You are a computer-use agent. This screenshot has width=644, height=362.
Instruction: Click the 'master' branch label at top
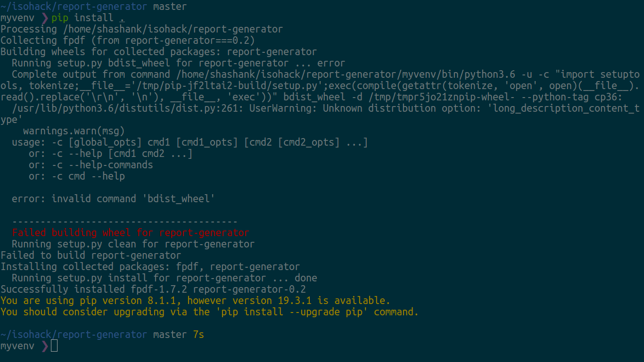click(170, 7)
